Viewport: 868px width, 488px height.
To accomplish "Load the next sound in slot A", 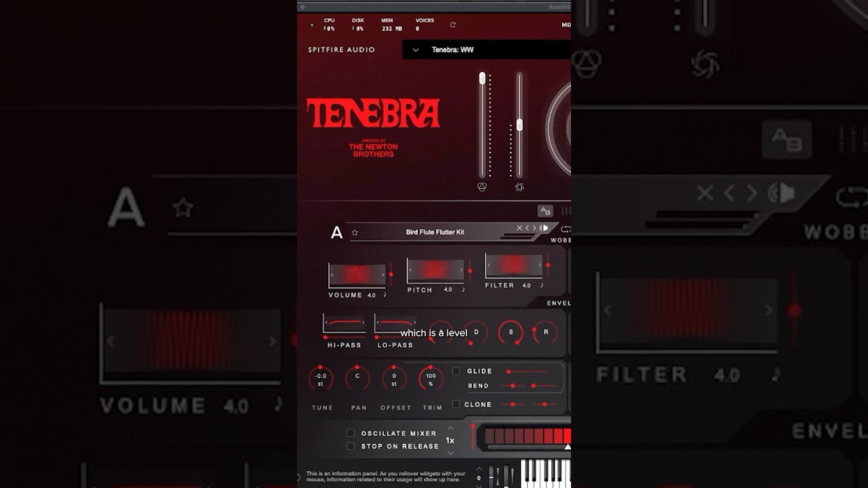I will point(534,228).
